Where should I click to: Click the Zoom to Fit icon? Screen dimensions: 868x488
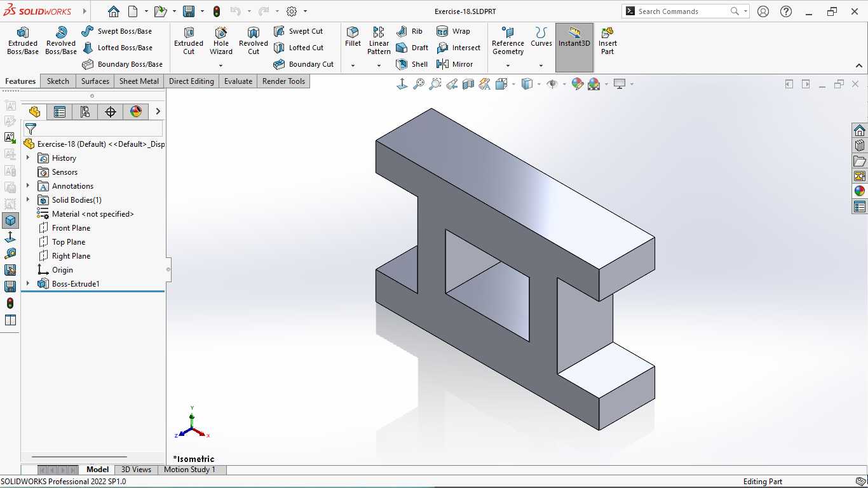(419, 84)
